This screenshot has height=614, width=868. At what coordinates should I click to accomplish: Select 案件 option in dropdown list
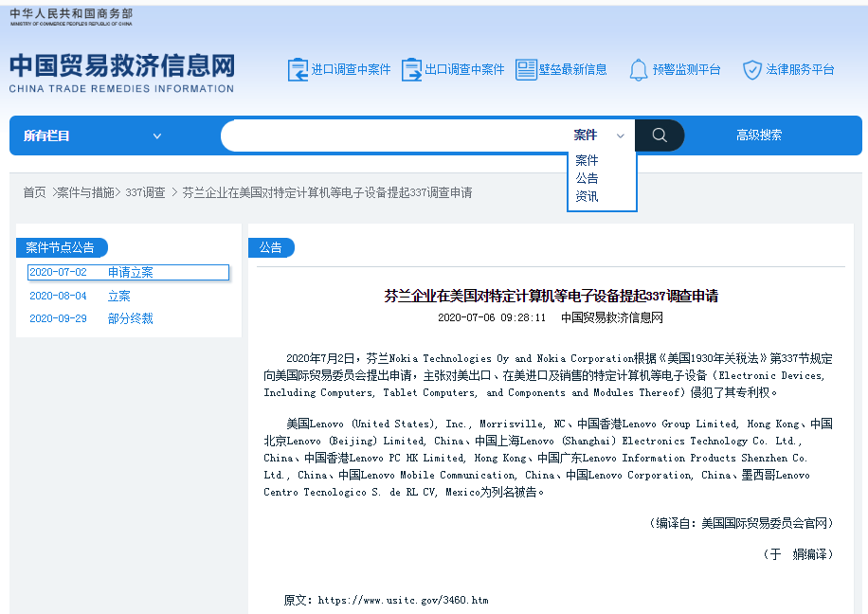(587, 160)
